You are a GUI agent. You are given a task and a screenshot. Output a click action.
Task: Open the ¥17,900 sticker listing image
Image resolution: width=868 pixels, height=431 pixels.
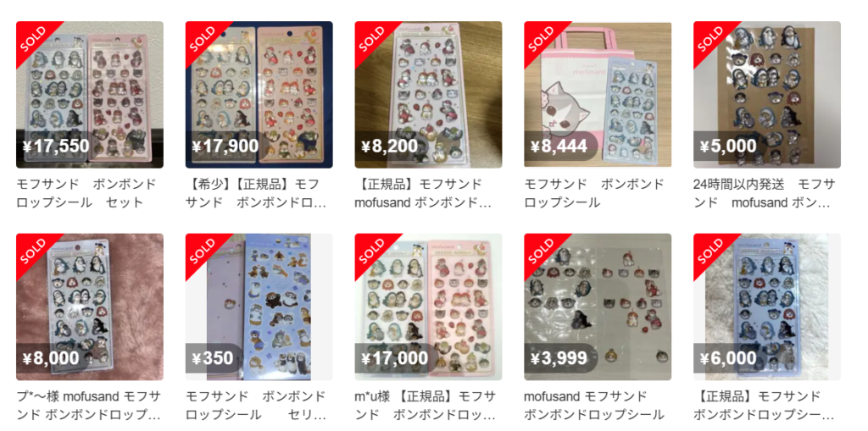(x=259, y=95)
